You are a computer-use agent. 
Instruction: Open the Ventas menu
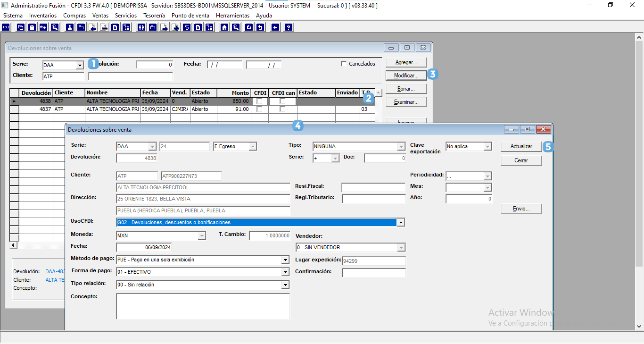(x=100, y=16)
